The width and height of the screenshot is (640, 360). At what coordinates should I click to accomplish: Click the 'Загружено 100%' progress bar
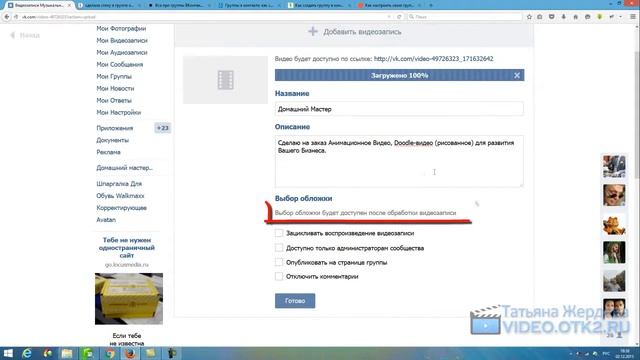pos(400,75)
